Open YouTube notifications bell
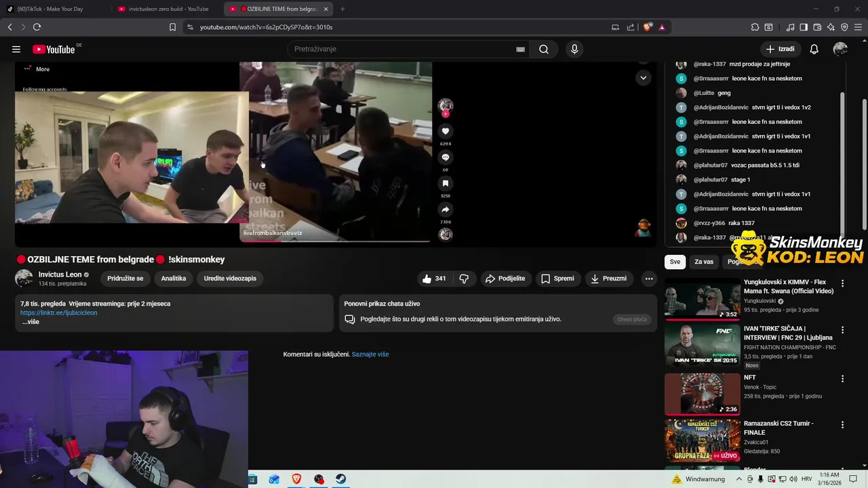This screenshot has height=488, width=868. 814,49
